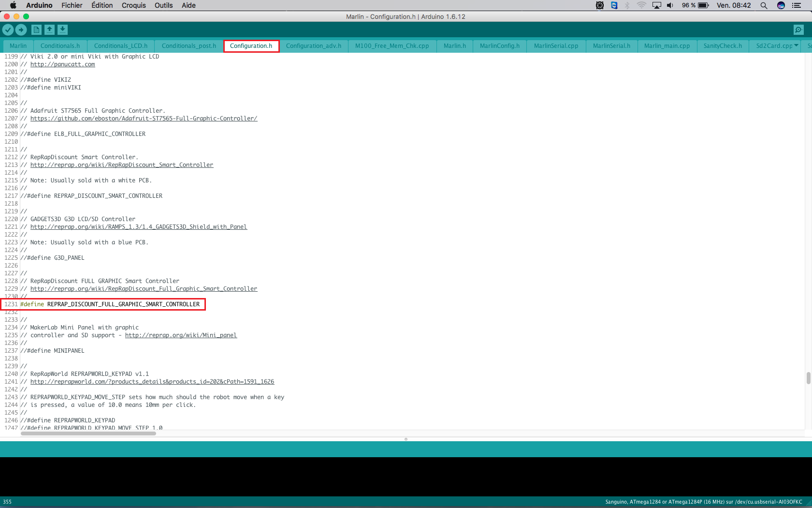The width and height of the screenshot is (812, 508).
Task: Open the Fichier menu
Action: pyautogui.click(x=72, y=5)
